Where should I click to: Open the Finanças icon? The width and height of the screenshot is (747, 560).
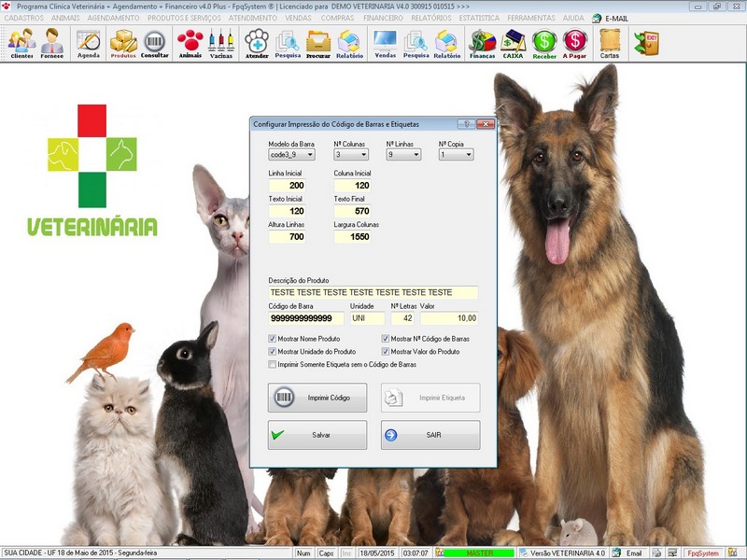pos(482,43)
